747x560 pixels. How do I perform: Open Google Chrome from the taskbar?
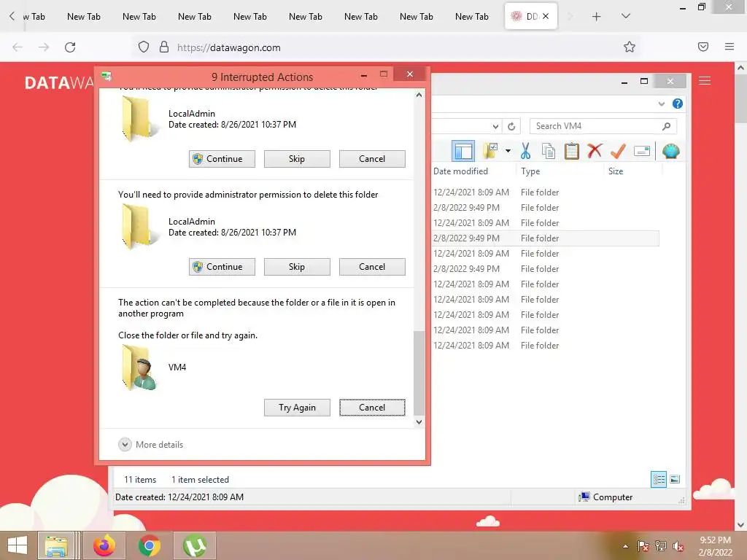pos(150,545)
